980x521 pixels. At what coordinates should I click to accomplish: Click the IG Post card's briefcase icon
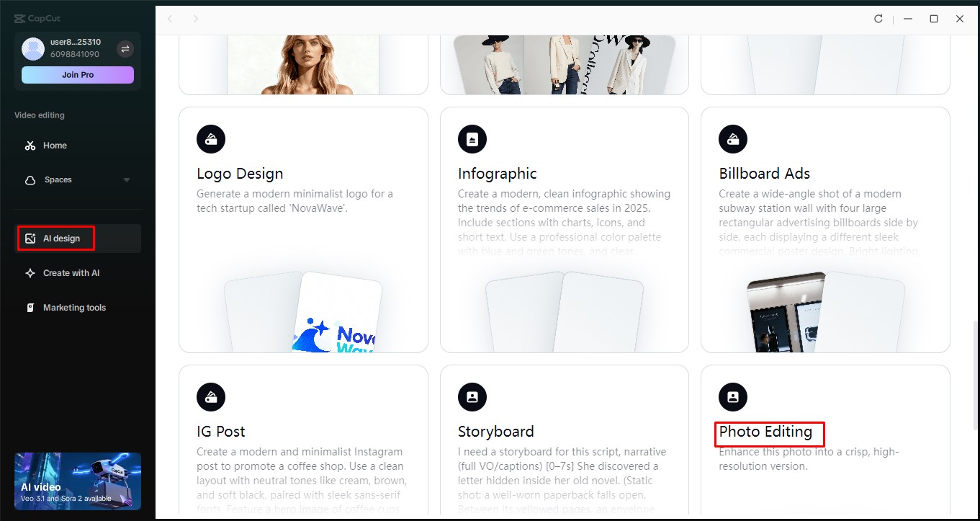tap(210, 396)
